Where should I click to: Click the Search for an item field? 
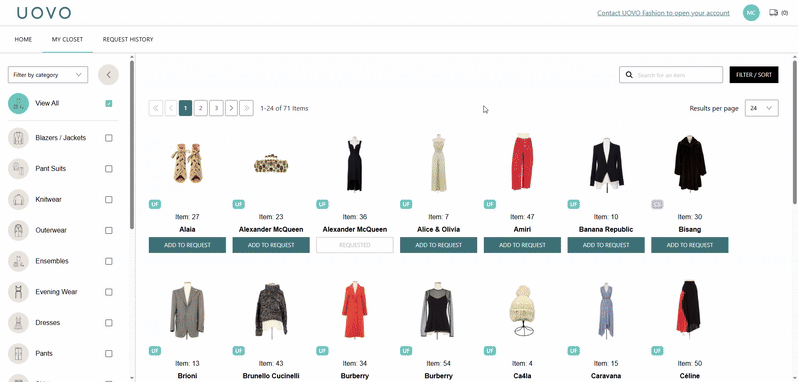point(671,75)
